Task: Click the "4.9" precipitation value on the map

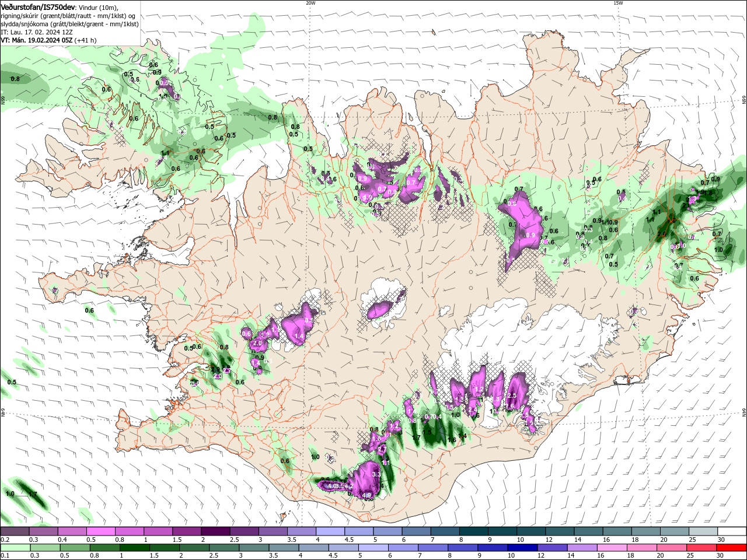Action: pyautogui.click(x=367, y=496)
